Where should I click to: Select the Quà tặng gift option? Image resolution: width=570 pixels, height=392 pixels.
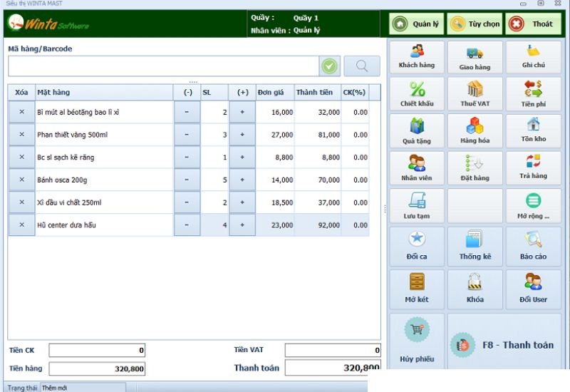pos(417,131)
